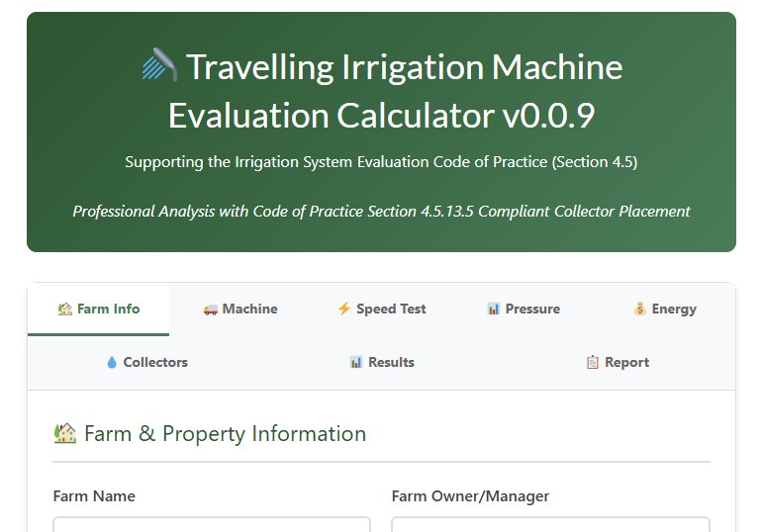Open the Energy tab
763x532 pixels.
(x=665, y=309)
